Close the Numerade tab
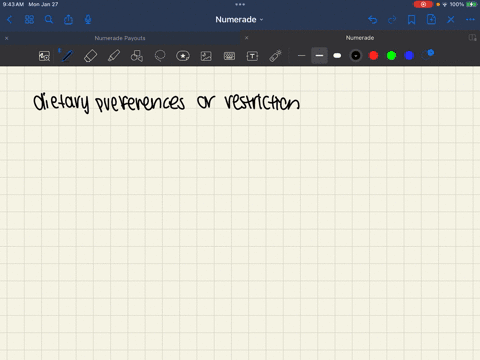480x360 pixels. [246, 38]
